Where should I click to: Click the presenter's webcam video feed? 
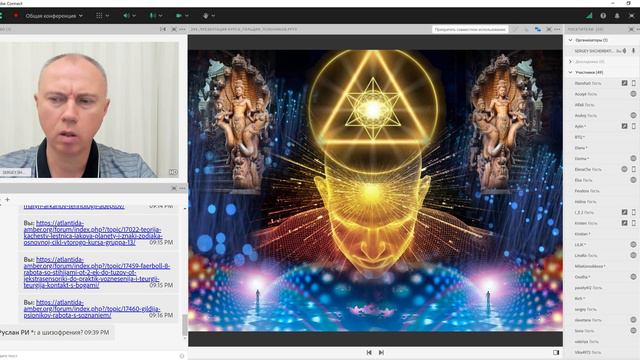coord(89,109)
